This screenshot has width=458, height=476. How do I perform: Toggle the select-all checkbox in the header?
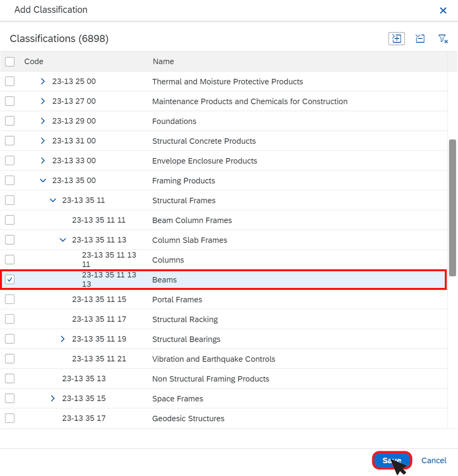(x=10, y=62)
